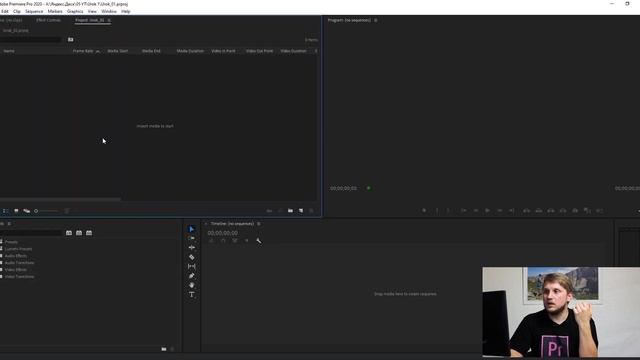Click the Lift button in Program monitor
The width and height of the screenshot is (640, 360).
tap(527, 211)
